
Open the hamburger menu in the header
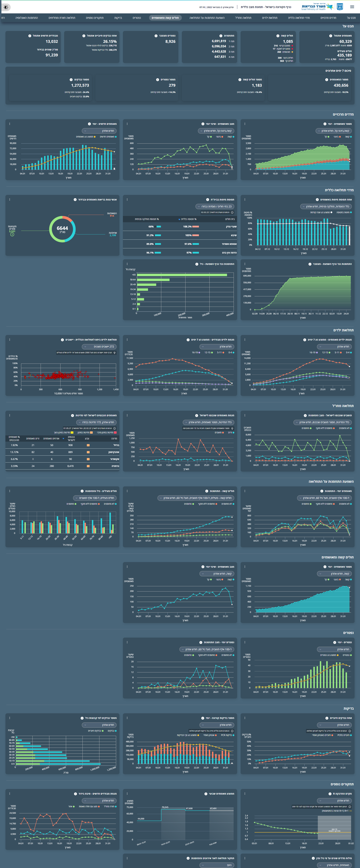[x=352, y=7]
